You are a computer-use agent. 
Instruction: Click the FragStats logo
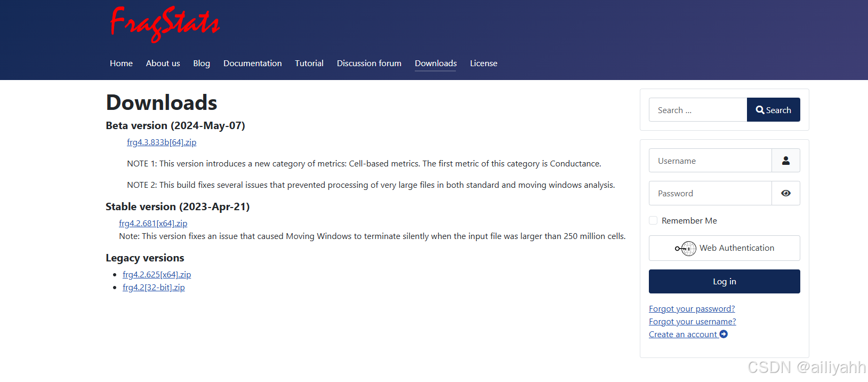(165, 24)
